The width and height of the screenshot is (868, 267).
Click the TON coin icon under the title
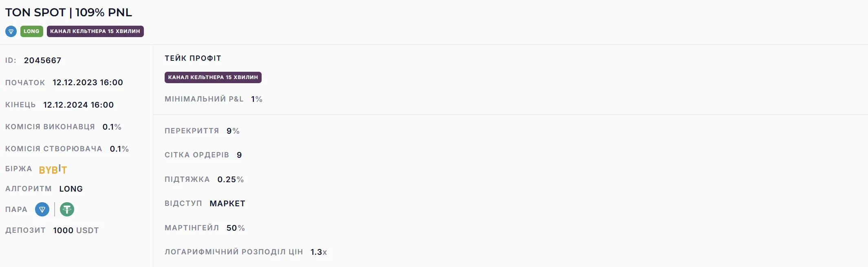point(11,31)
